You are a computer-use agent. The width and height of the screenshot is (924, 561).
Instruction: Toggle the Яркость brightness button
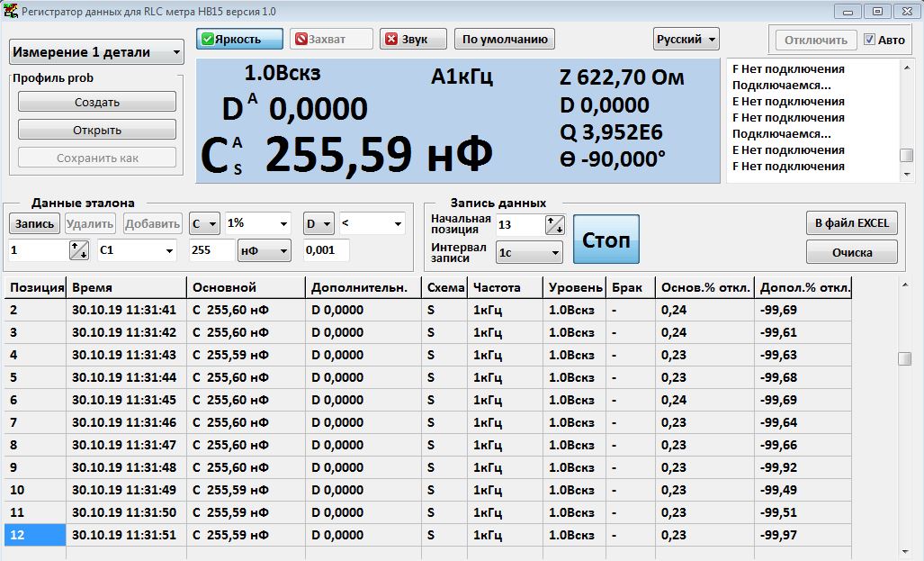240,40
